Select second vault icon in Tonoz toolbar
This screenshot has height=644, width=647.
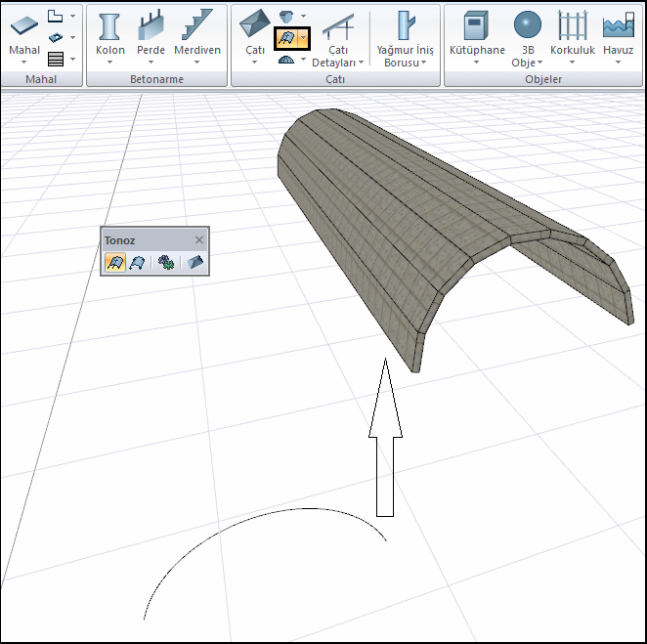click(138, 262)
